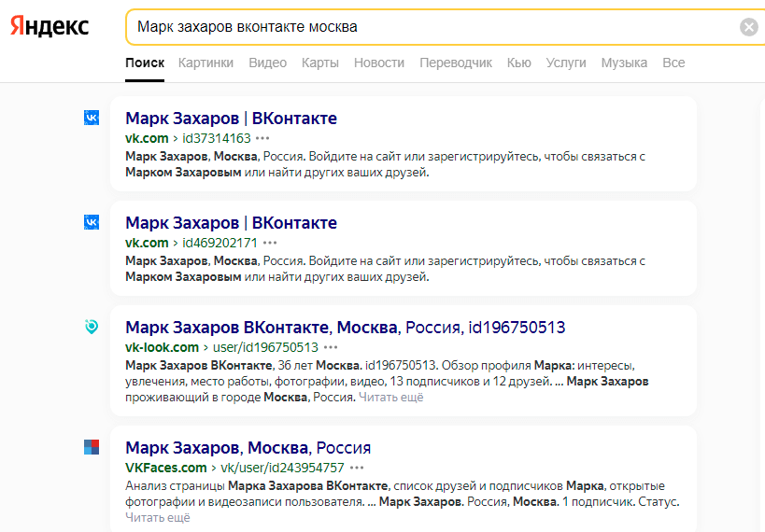This screenshot has width=765, height=532.
Task: Open three-dots menu next to user/id196750513
Action: [x=331, y=347]
